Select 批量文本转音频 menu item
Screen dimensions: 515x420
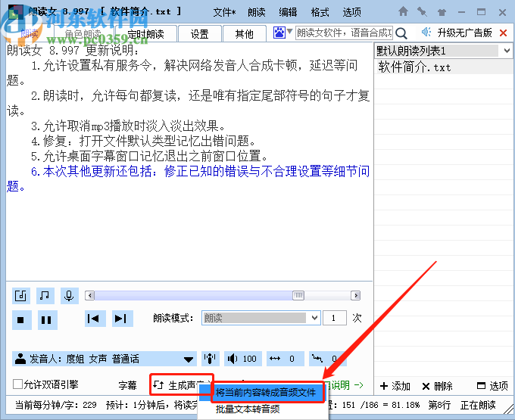(248, 409)
